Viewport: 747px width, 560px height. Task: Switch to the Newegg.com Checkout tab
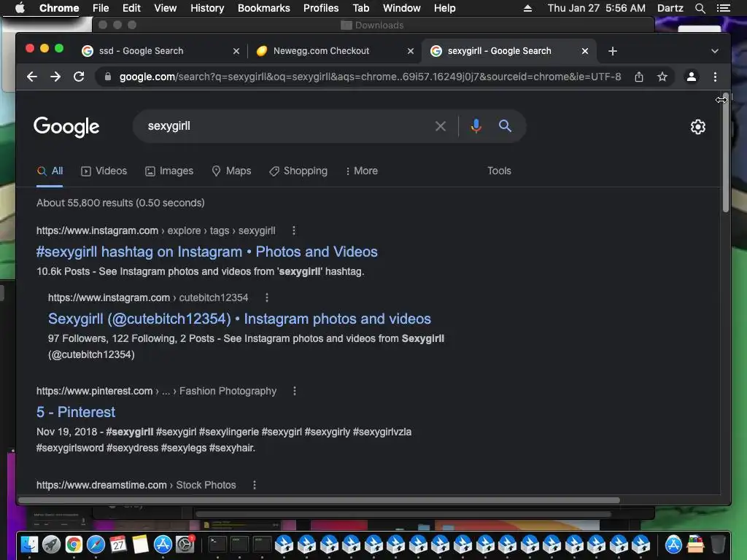(335, 51)
